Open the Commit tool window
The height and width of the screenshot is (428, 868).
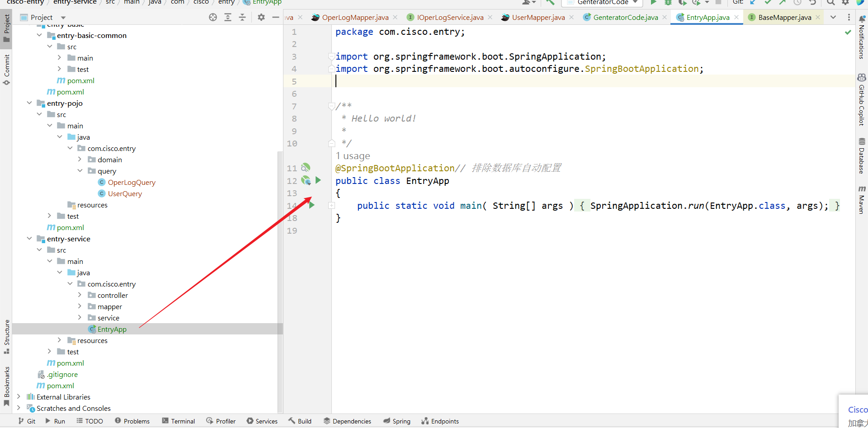click(7, 70)
